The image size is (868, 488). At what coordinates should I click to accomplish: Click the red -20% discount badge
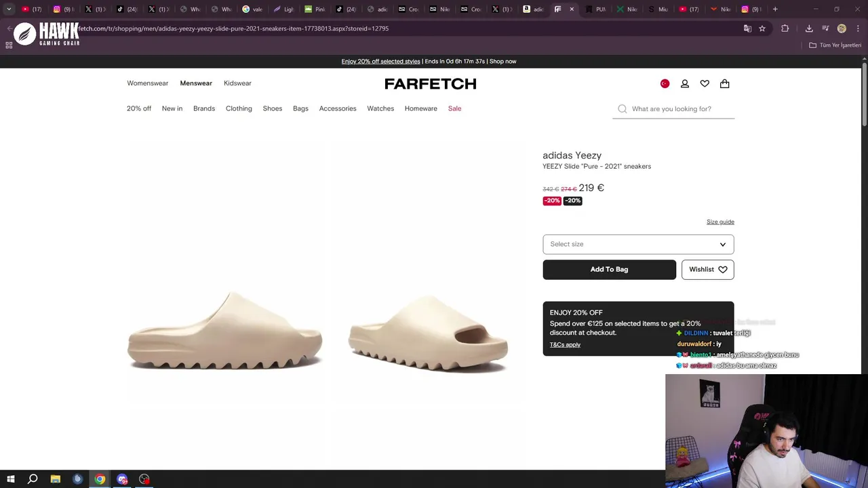tap(552, 201)
